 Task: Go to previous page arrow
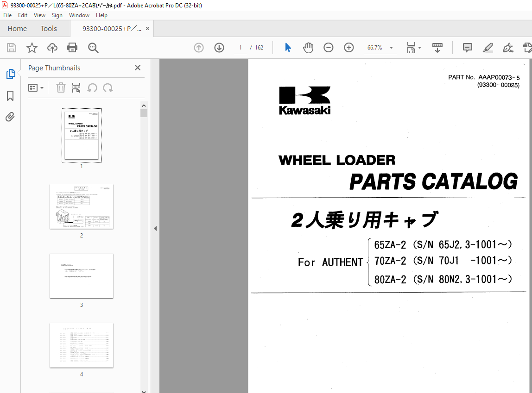click(199, 48)
